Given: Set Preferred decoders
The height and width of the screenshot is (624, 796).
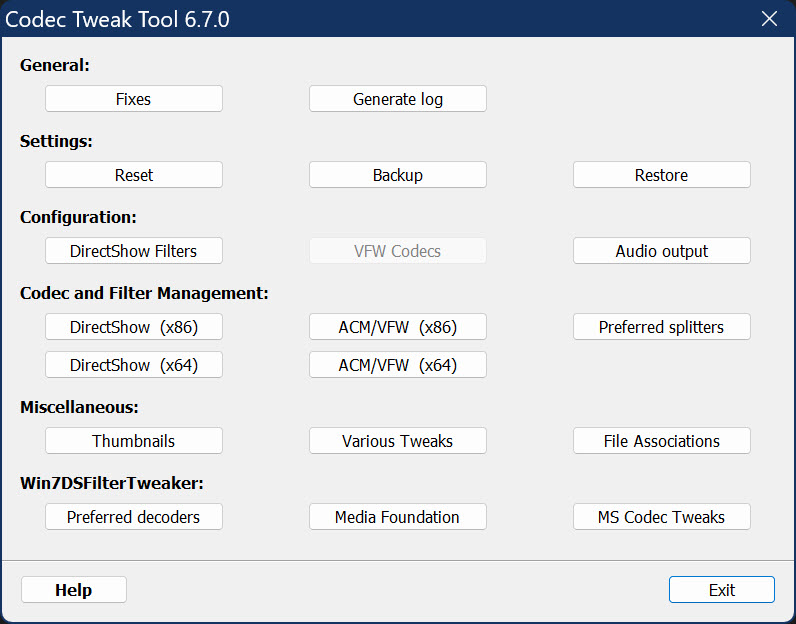Looking at the screenshot, I should tap(134, 517).
